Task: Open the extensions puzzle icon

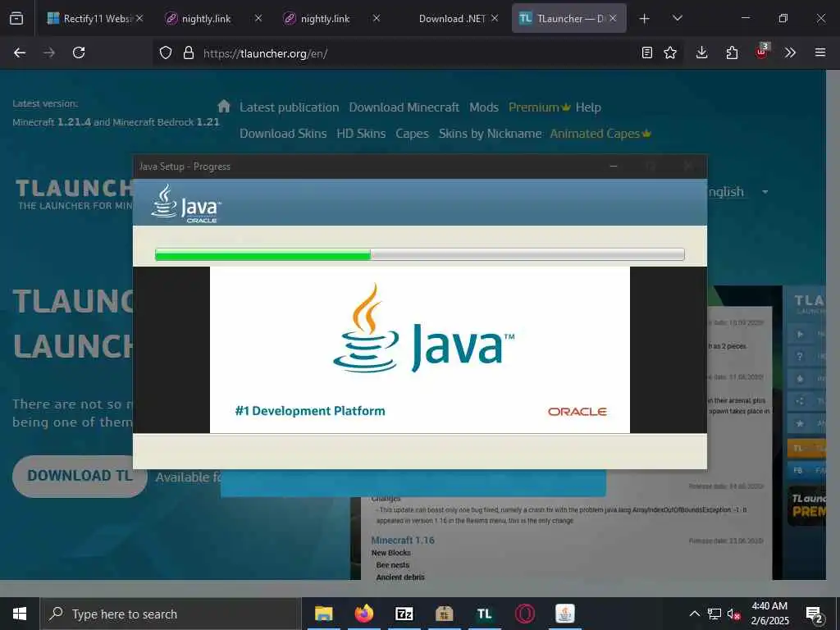Action: pyautogui.click(x=732, y=52)
